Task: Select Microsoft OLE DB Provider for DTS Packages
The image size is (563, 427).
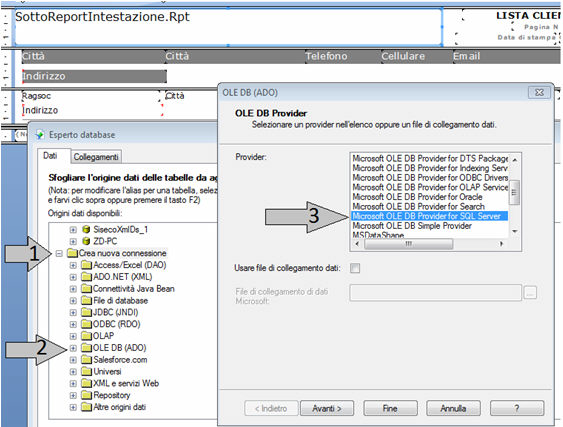Action: coord(430,158)
